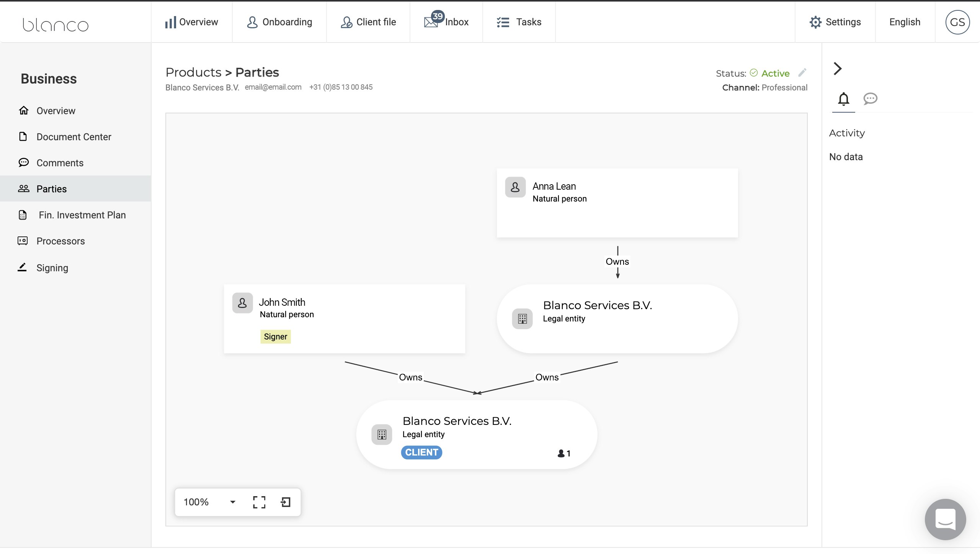Switch to the chat bubble comments tab

coord(870,99)
